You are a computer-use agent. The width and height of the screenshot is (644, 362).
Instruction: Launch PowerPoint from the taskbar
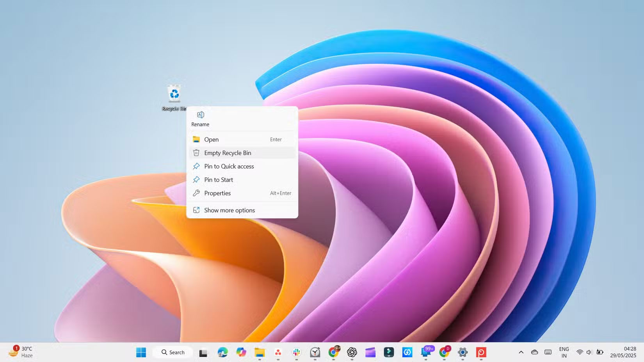pyautogui.click(x=481, y=352)
